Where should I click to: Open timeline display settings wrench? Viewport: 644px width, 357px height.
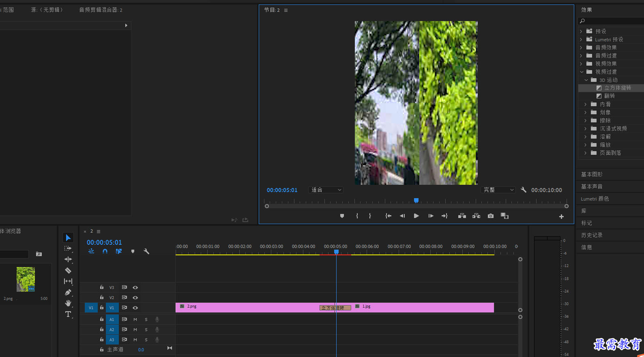click(x=146, y=251)
